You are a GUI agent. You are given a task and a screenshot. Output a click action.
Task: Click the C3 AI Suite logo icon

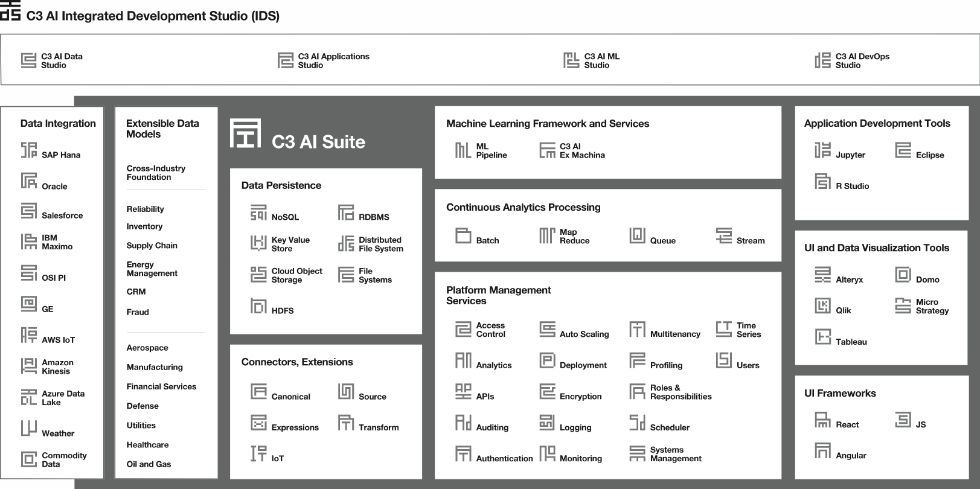[x=245, y=133]
